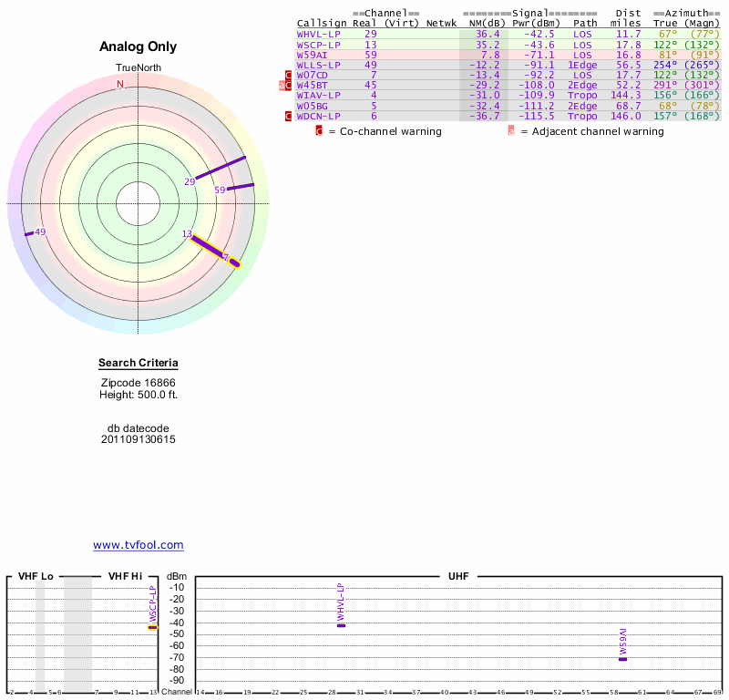Open the www.tvfool.com link
This screenshot has width=729, height=700.
pos(139,545)
